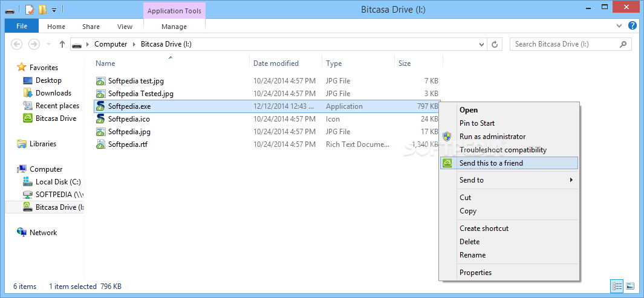Open the File tab
This screenshot has height=298, width=644.
(x=22, y=26)
